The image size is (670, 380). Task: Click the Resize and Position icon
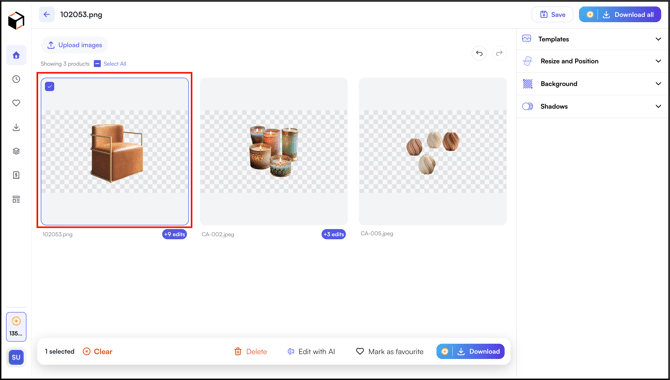tap(528, 61)
